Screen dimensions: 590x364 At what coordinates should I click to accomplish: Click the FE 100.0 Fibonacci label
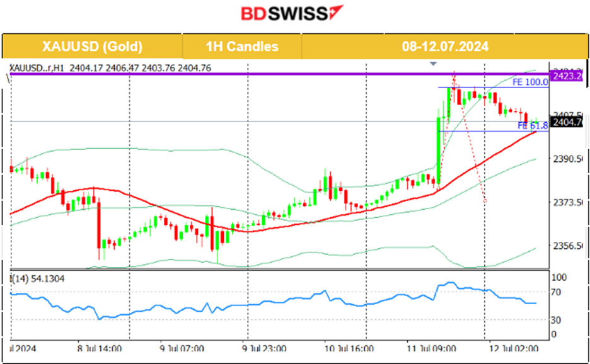coord(530,82)
